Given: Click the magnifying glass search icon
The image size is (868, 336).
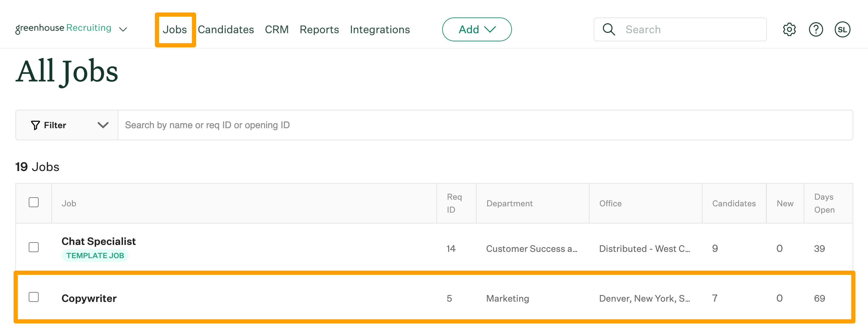Looking at the screenshot, I should pos(609,30).
